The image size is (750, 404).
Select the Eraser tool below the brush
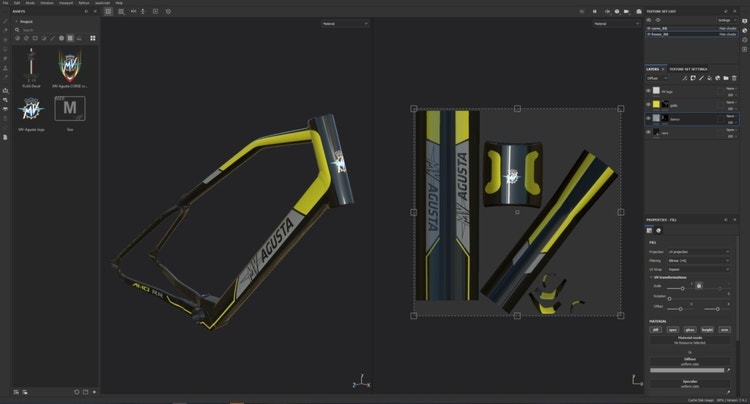5,31
